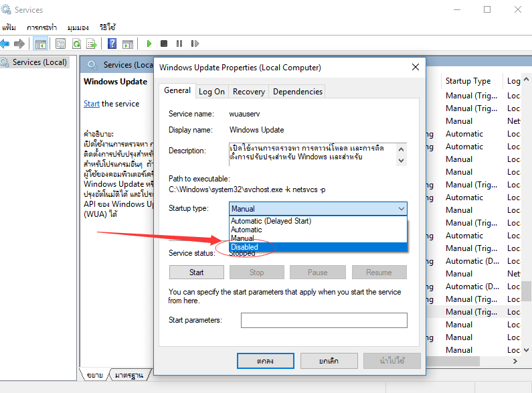
Task: Click description box scroll up arrow
Action: point(401,149)
